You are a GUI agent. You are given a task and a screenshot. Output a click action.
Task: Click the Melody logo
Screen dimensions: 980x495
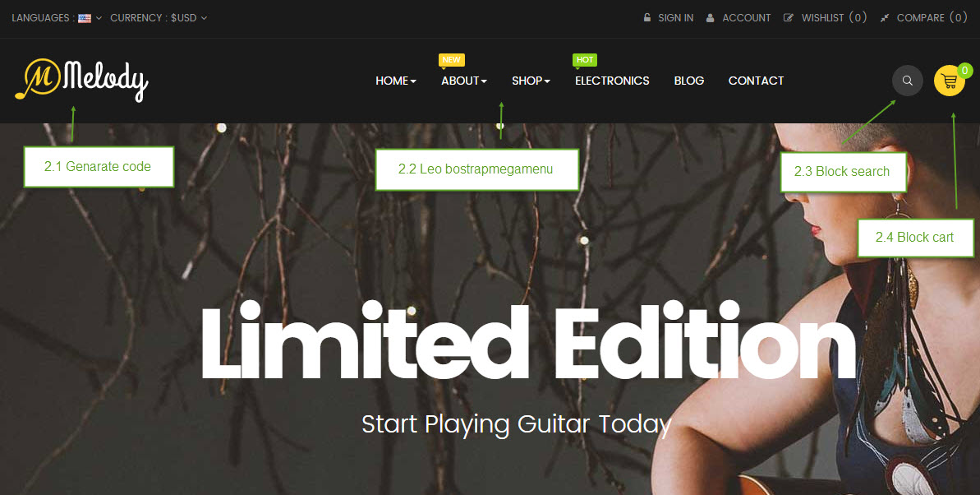[x=81, y=80]
